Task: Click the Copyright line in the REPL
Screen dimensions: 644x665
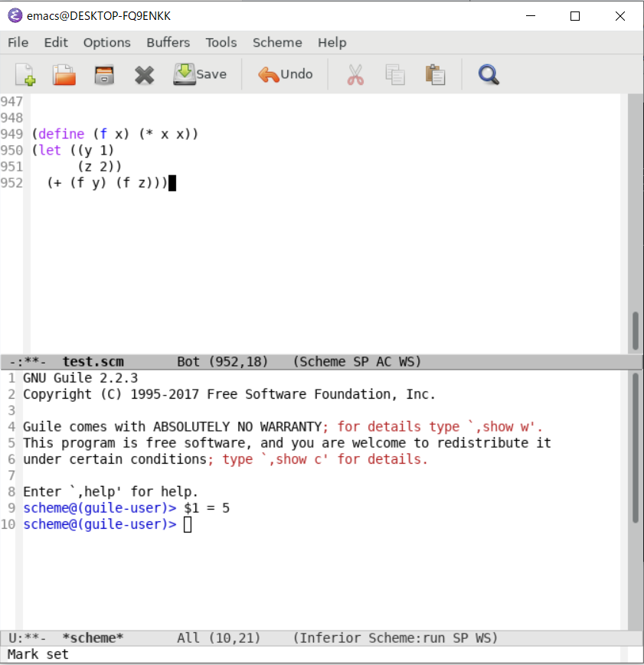Action: [229, 394]
